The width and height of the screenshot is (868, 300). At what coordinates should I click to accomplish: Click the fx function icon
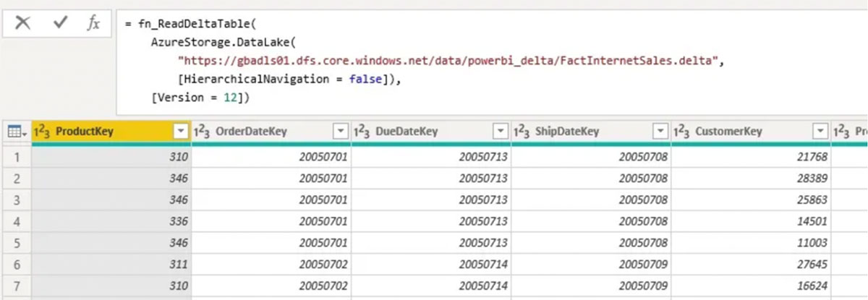(93, 22)
